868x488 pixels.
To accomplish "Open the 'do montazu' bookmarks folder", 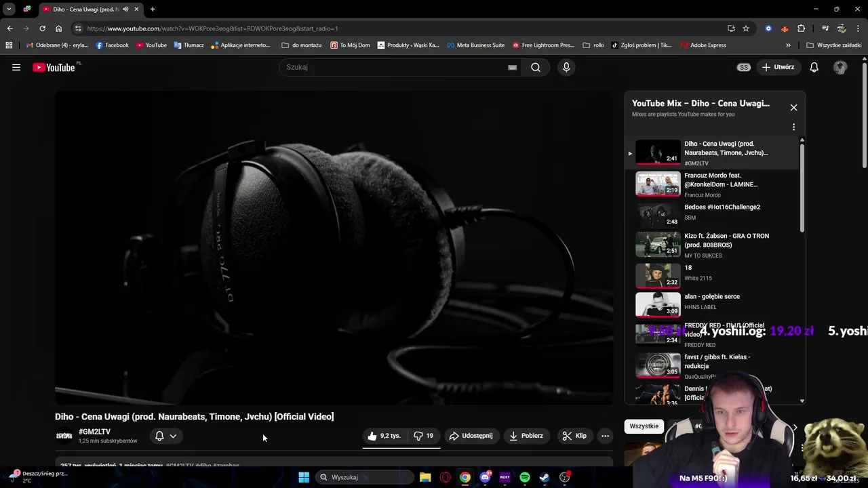I will (301, 45).
